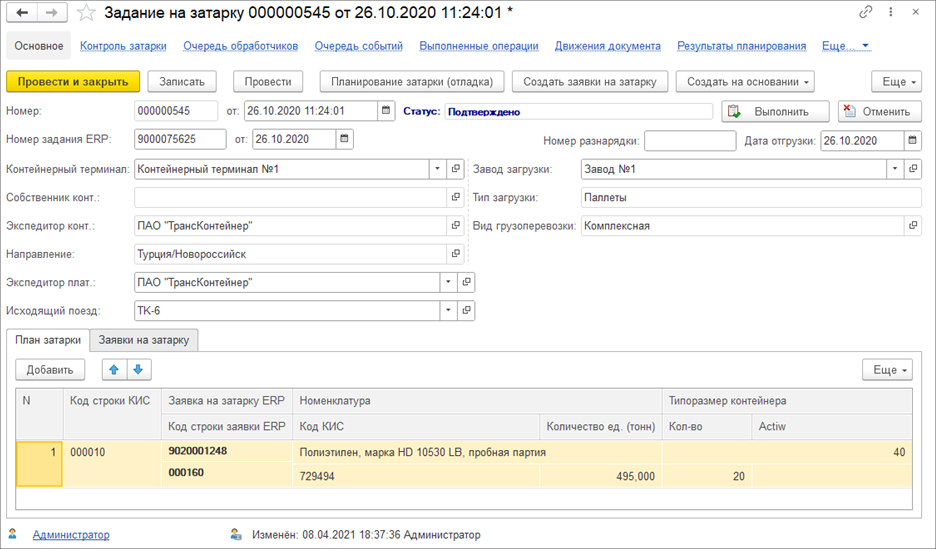Click Номер задания ERP field
936x549 pixels.
coord(180,139)
